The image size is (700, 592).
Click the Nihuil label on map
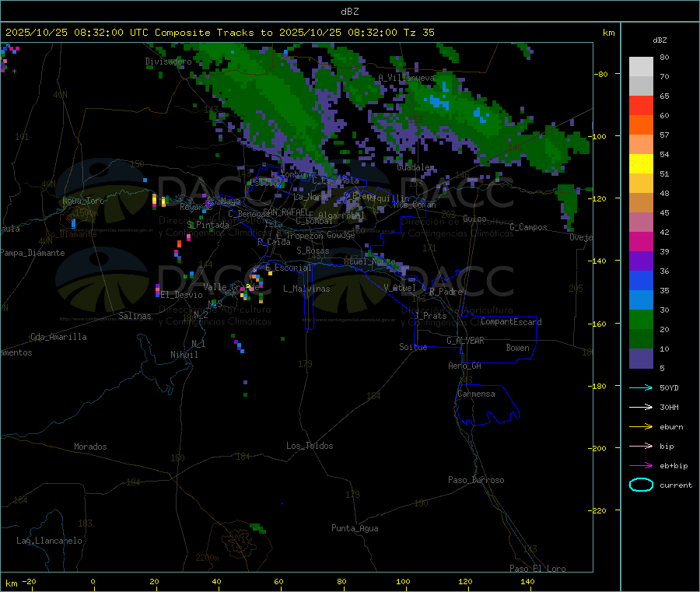click(x=184, y=355)
